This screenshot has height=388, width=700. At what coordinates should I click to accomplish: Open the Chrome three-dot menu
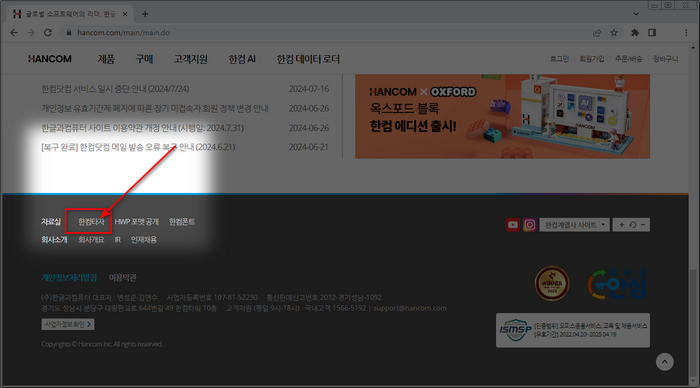(686, 33)
